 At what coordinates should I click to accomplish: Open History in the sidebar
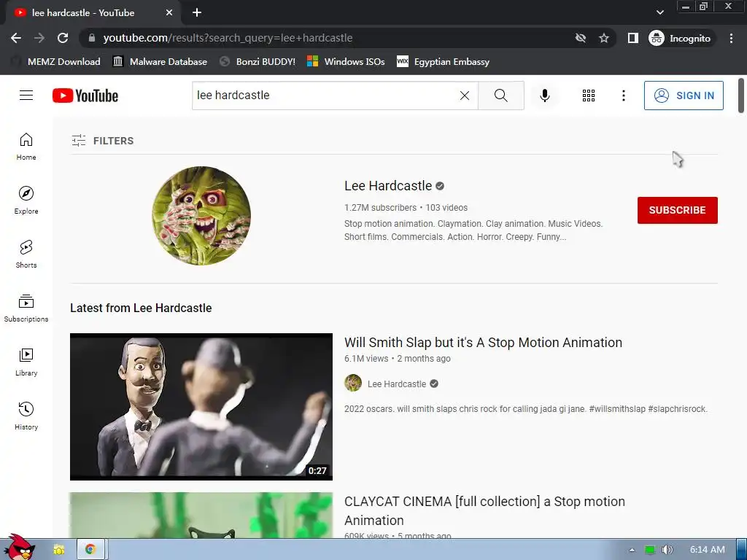point(26,416)
